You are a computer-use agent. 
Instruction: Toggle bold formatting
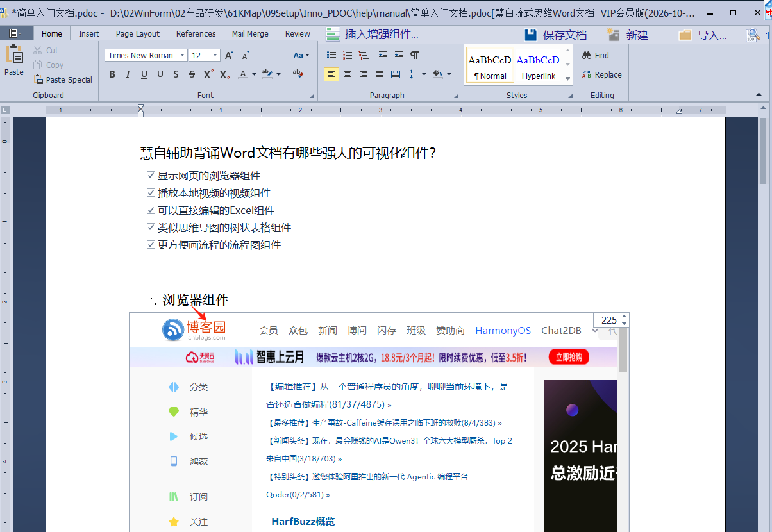(x=112, y=74)
